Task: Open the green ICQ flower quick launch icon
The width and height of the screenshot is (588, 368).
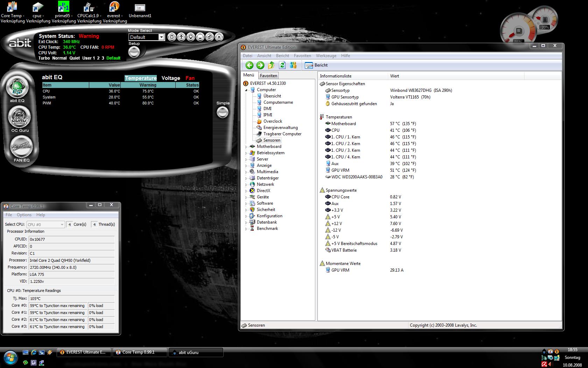Action: coord(26,362)
